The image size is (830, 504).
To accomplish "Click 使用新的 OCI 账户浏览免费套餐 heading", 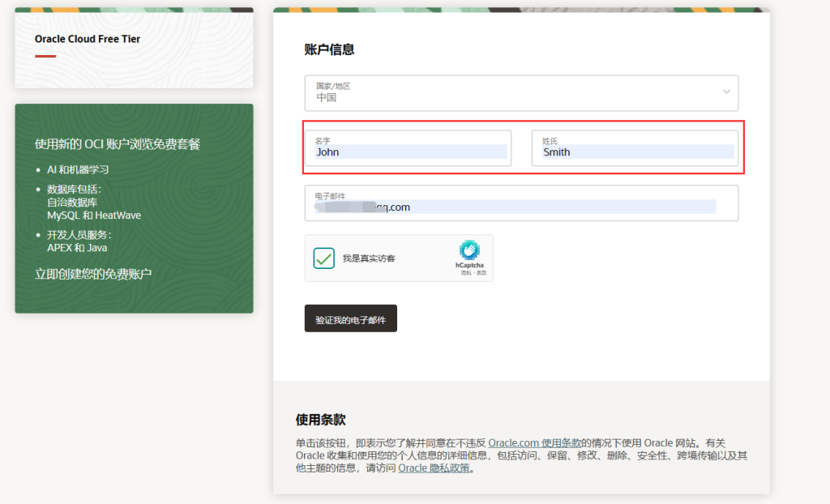I will 118,144.
